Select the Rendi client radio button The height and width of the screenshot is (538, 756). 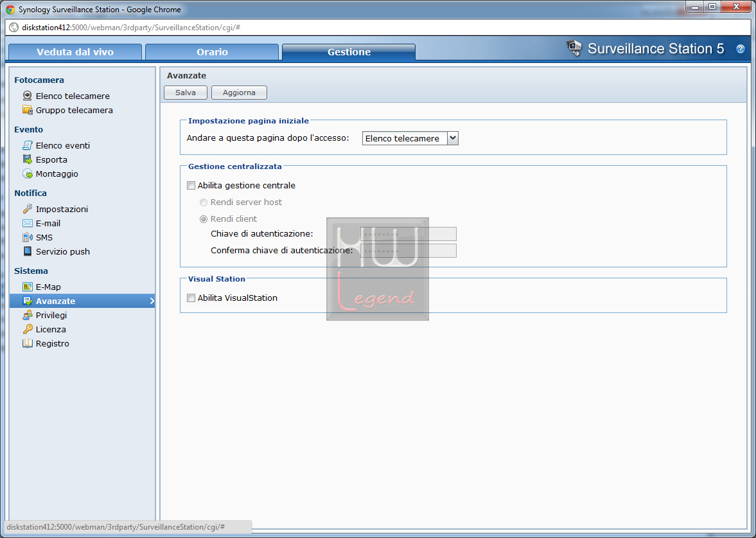coord(204,219)
